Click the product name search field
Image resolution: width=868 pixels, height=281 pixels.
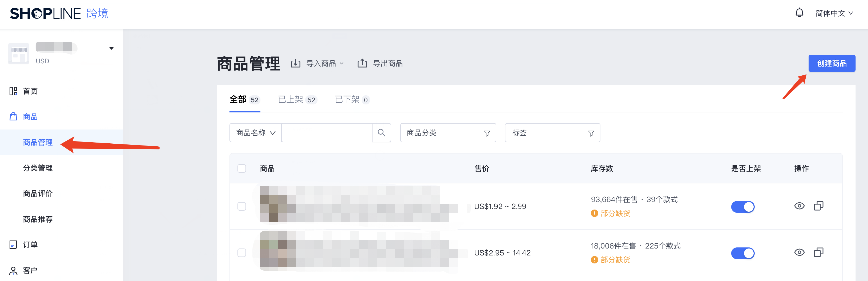(327, 133)
